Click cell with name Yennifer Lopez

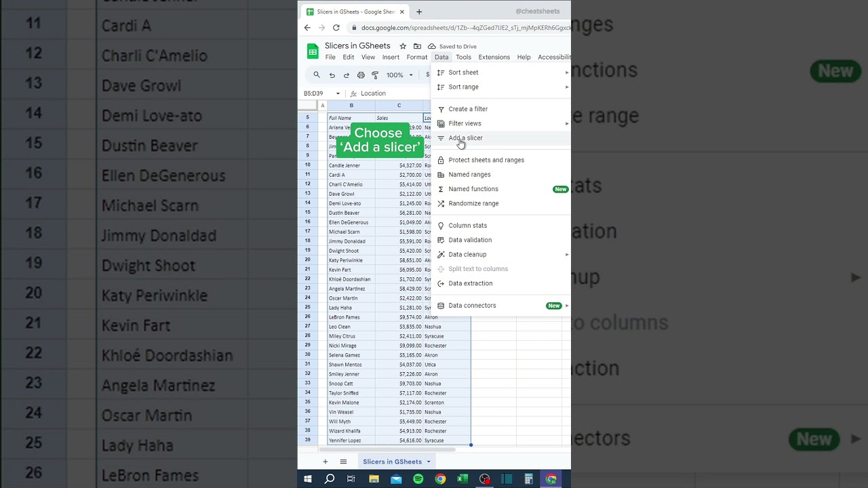tap(351, 441)
